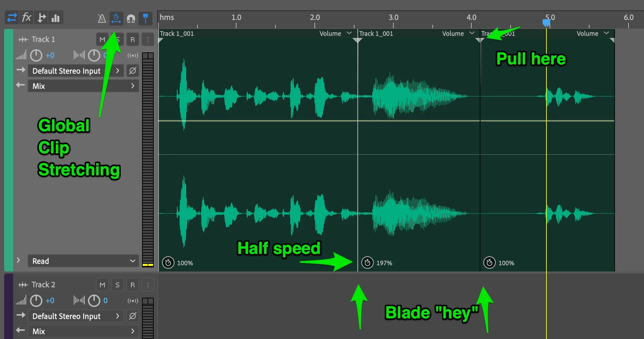Click the playhead marker at 5.0
This screenshot has width=644, height=339.
[x=546, y=23]
